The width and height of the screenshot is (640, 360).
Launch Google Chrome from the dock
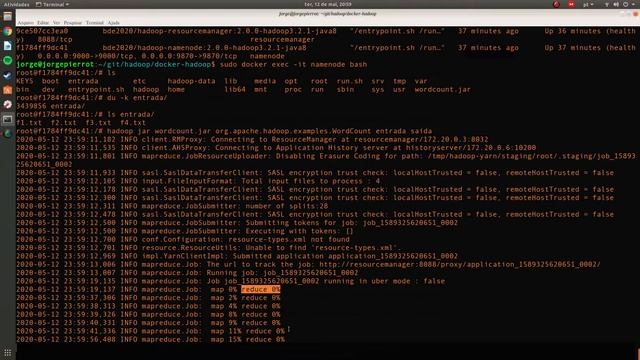pyautogui.click(x=7, y=31)
